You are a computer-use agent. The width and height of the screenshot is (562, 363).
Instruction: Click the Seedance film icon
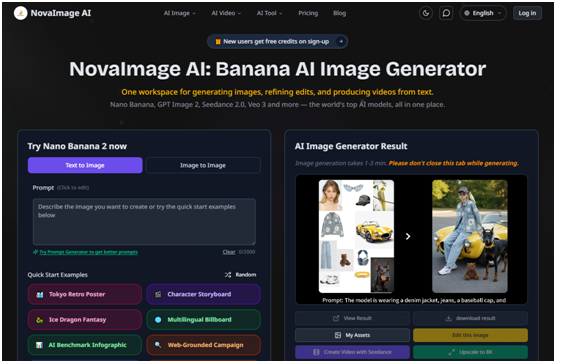coord(316,352)
